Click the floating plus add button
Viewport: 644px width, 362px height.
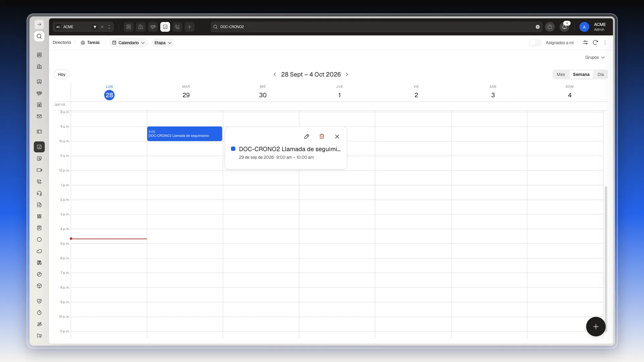point(596,326)
